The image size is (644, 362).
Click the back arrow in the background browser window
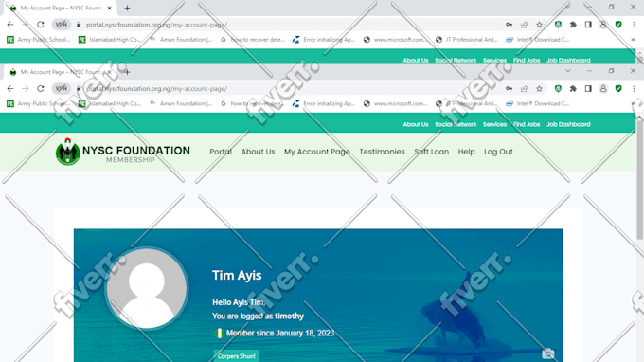[10, 25]
